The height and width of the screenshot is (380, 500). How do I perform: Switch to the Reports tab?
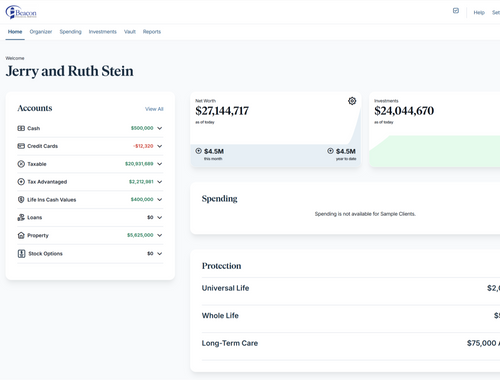pyautogui.click(x=152, y=32)
